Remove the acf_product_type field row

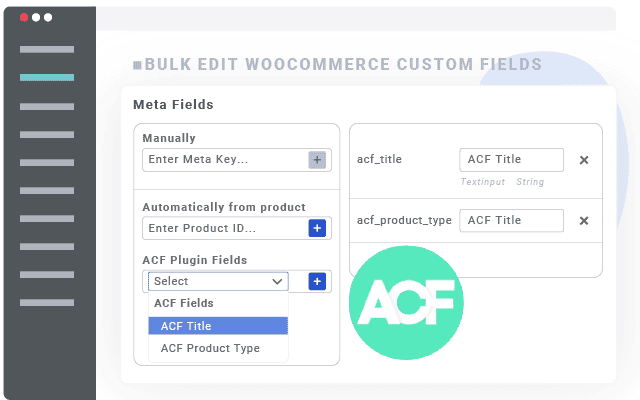click(x=584, y=221)
